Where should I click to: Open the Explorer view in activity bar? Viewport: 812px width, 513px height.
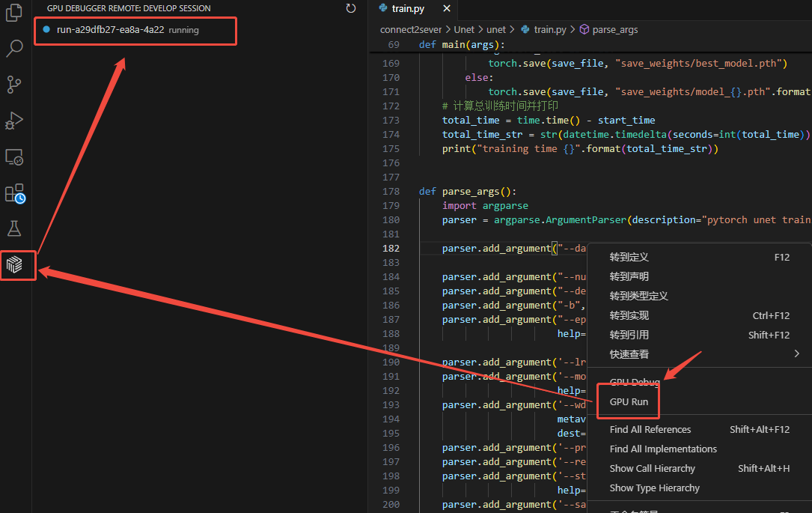click(14, 13)
